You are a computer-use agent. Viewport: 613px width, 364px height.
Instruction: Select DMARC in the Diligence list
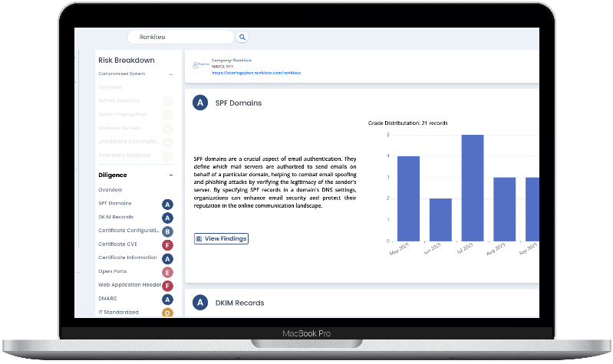pyautogui.click(x=108, y=299)
